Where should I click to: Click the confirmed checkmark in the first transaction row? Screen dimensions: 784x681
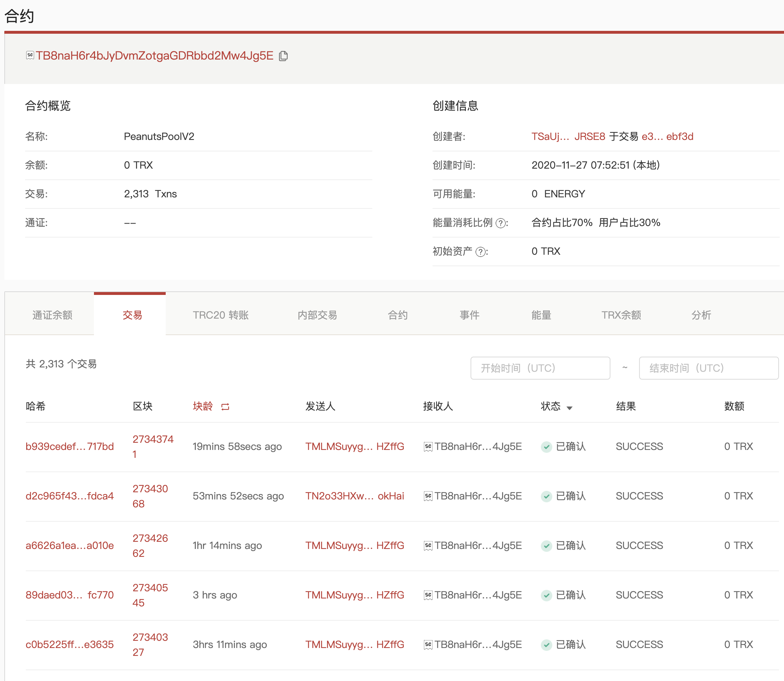(546, 447)
